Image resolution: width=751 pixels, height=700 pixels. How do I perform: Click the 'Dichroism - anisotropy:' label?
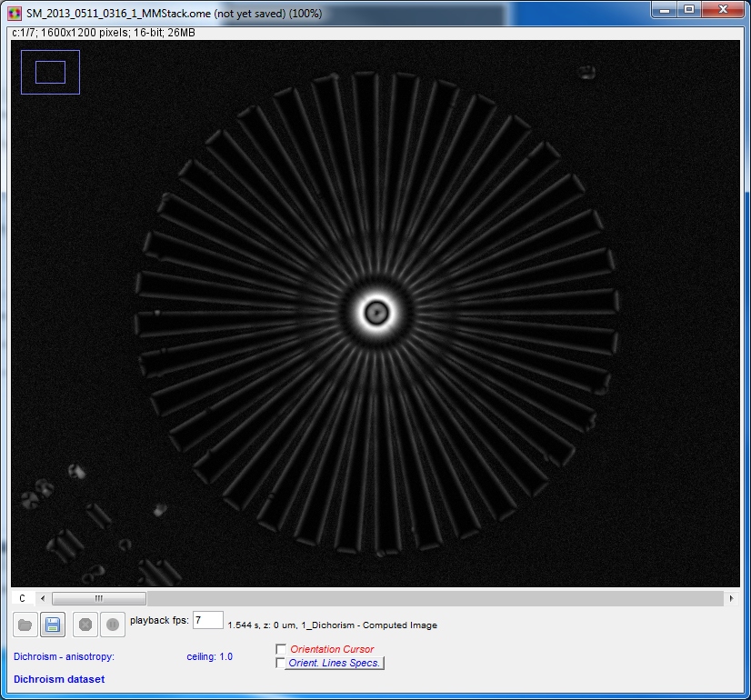click(x=65, y=656)
